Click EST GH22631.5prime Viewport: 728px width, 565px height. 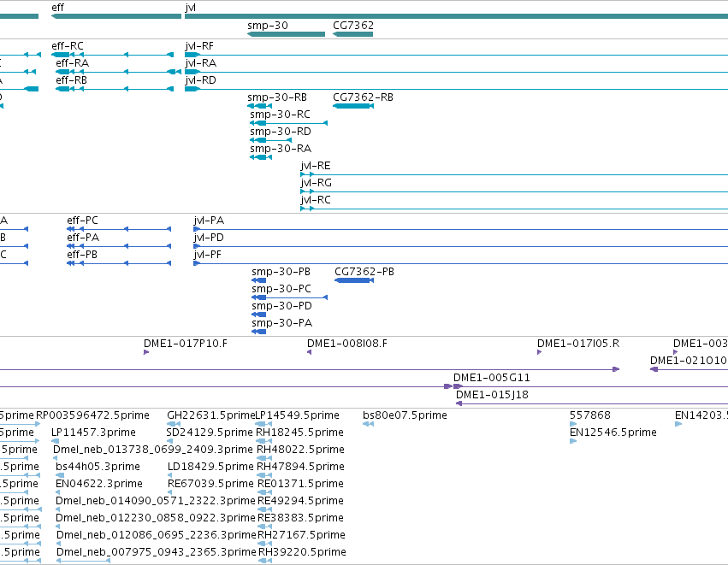pyautogui.click(x=173, y=423)
